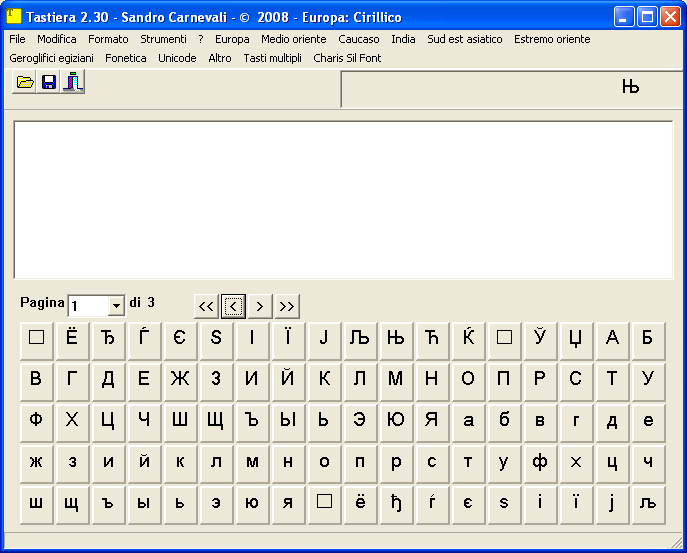The image size is (687, 553).
Task: Click the uppercase Ы key
Action: click(288, 423)
